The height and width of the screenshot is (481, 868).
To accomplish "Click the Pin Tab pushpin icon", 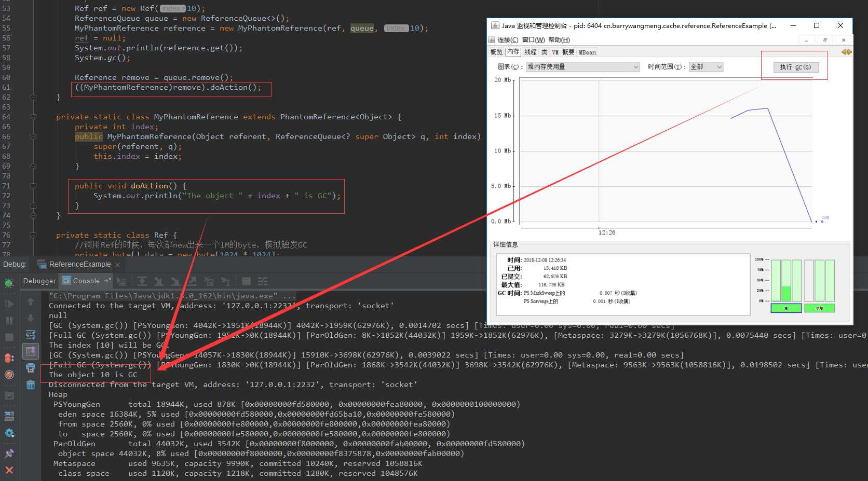I will (9, 453).
